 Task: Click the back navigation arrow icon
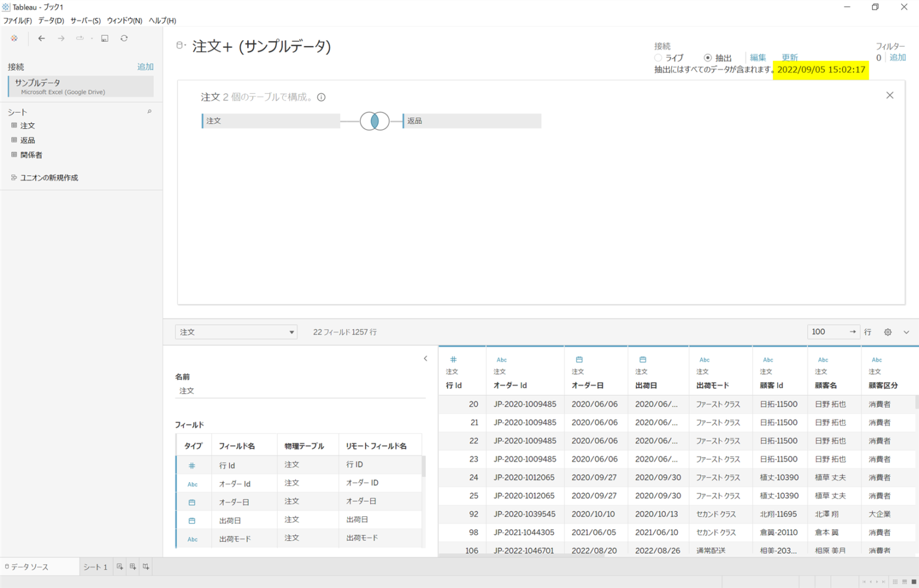41,38
